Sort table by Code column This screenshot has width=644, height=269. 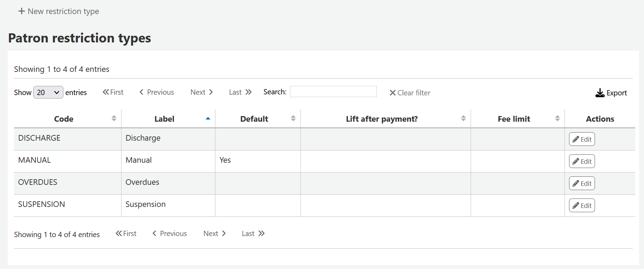(x=68, y=119)
